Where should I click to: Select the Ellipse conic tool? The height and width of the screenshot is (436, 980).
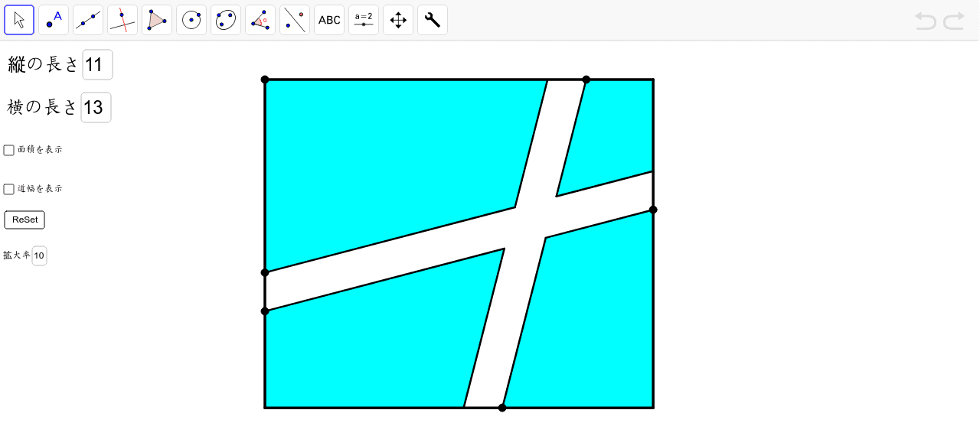(226, 20)
